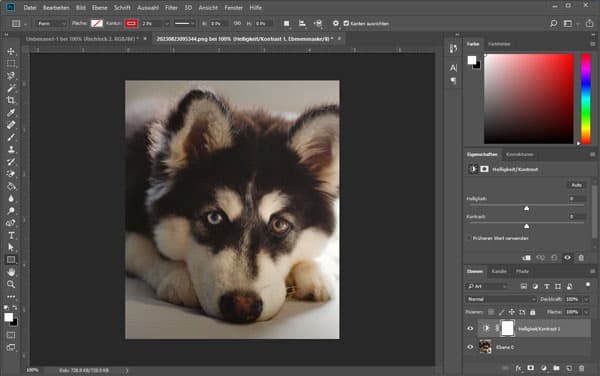Toggle lock all on layer

coord(533,312)
